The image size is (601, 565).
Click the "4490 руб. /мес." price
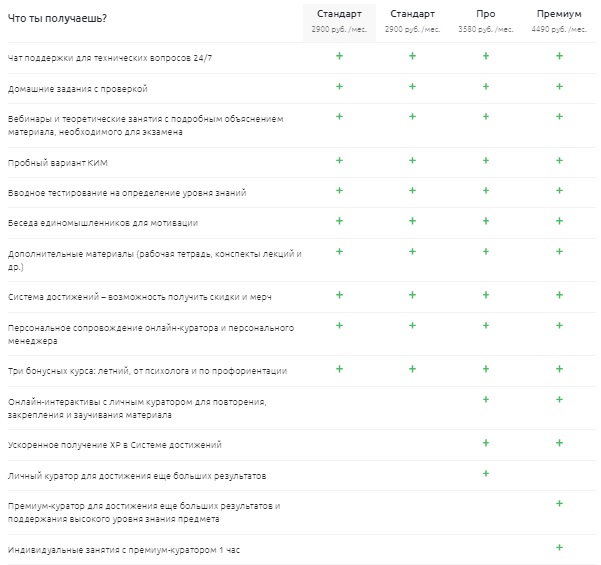[559, 30]
